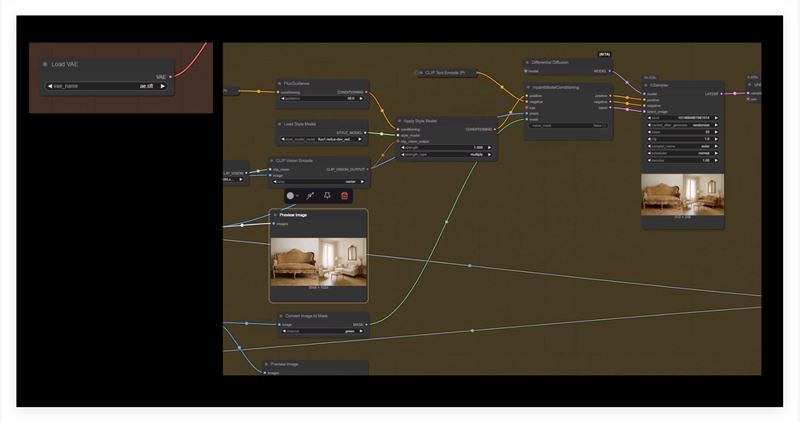Select the Differential Diffusion node title
800x422 pixels.
(x=550, y=62)
